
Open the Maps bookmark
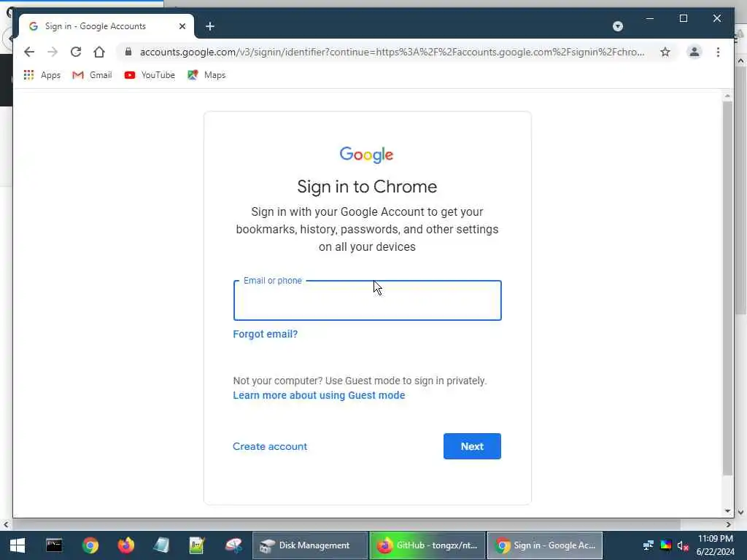click(206, 75)
